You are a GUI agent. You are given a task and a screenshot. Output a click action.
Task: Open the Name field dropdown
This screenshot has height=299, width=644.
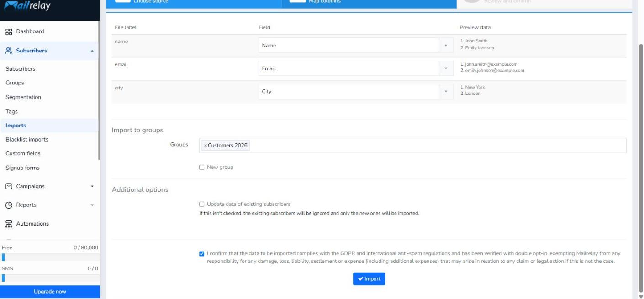(355, 46)
